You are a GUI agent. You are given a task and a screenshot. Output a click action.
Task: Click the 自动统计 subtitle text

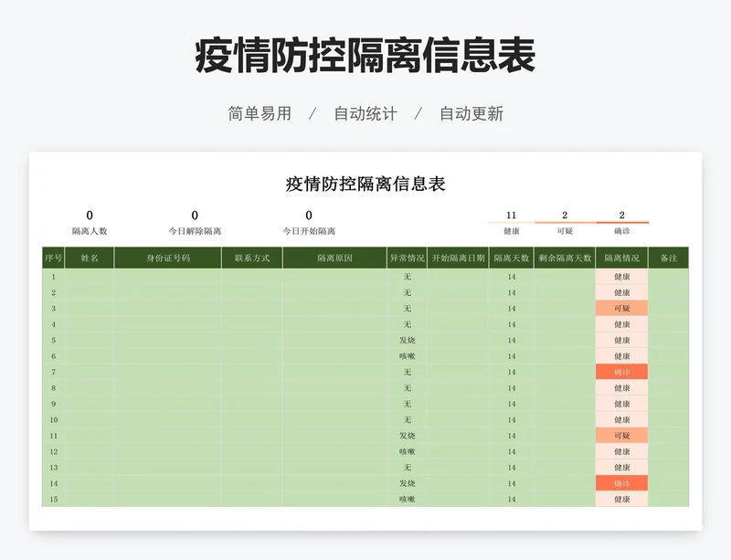pos(365,113)
